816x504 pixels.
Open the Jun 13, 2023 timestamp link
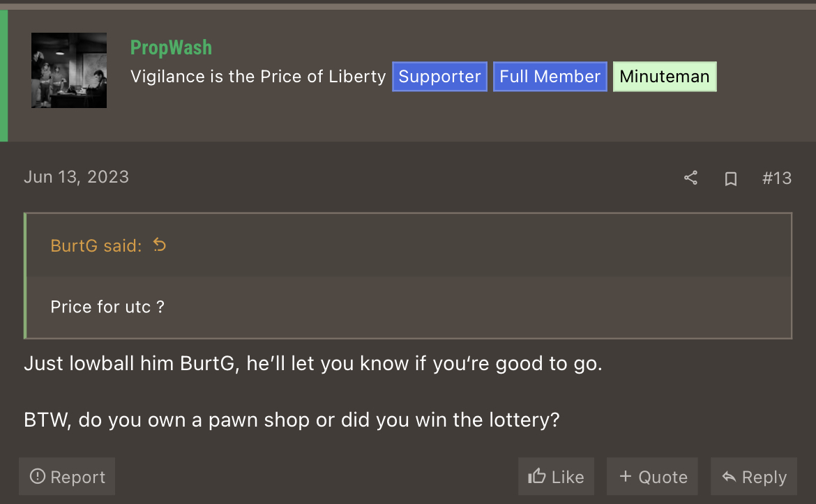pyautogui.click(x=77, y=177)
